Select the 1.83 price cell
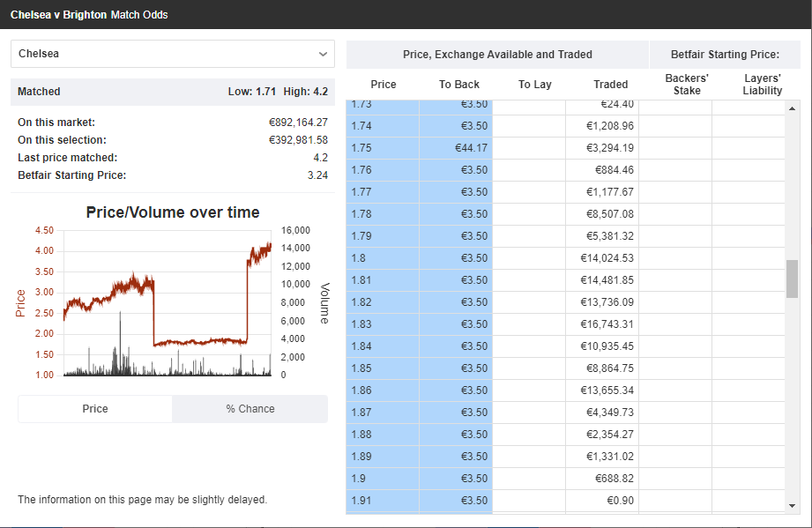 [x=383, y=324]
